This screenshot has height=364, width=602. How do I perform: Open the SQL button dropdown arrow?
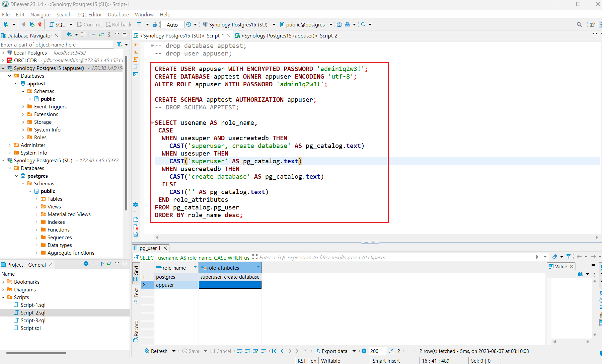(71, 24)
